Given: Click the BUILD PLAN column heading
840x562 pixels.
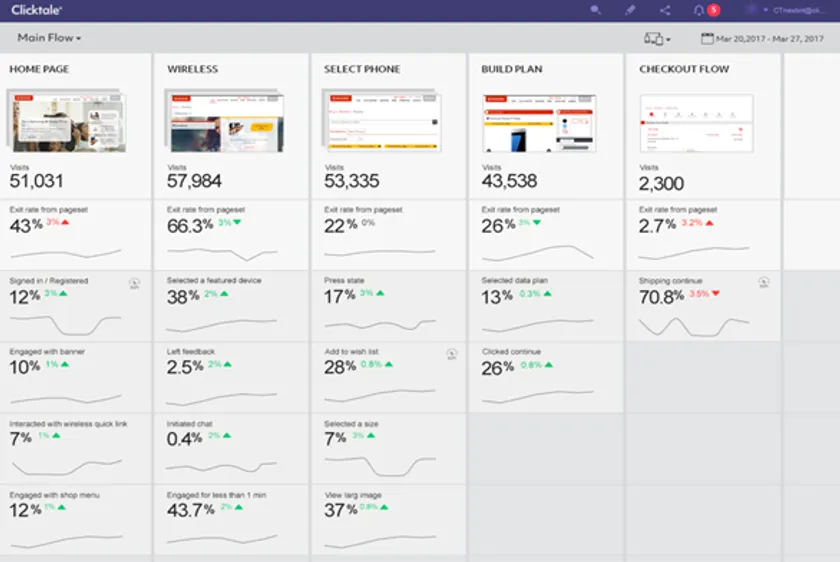Looking at the screenshot, I should tap(512, 69).
